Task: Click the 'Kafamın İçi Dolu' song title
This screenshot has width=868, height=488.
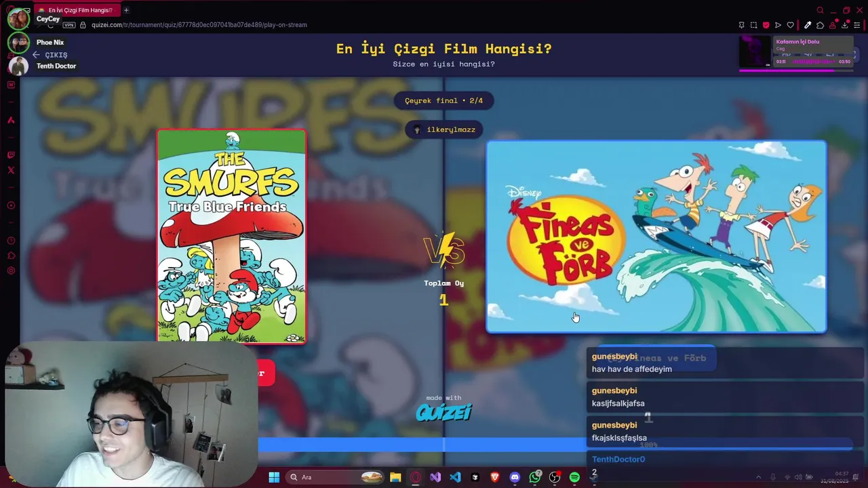Action: pyautogui.click(x=797, y=41)
